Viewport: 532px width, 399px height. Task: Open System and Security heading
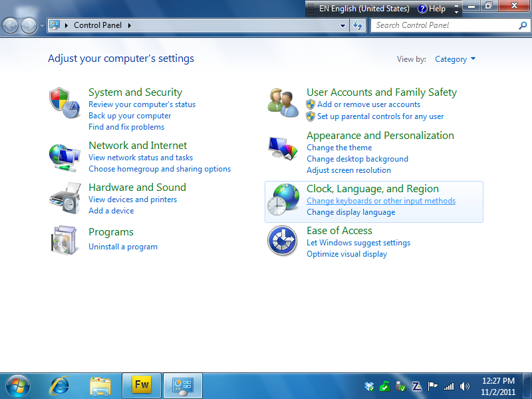point(136,92)
